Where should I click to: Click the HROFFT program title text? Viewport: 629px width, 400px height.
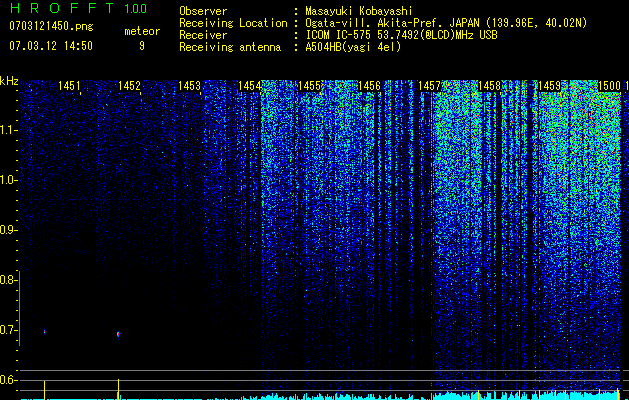(x=62, y=8)
